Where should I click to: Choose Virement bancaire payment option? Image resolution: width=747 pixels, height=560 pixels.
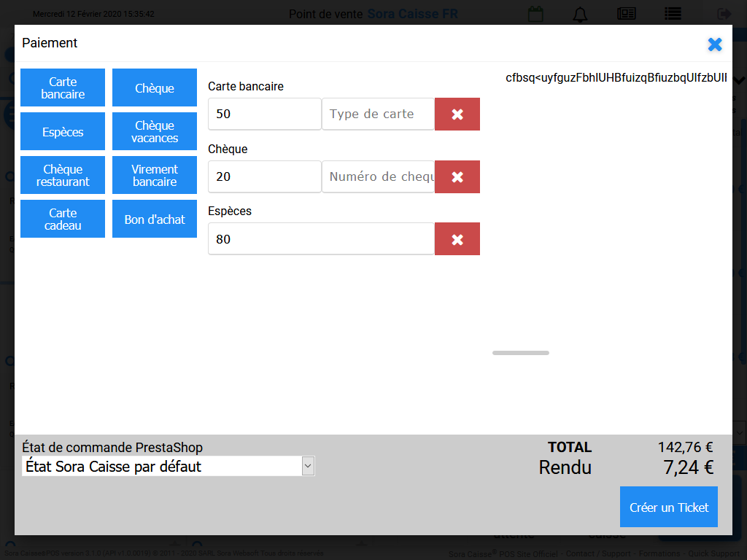155,176
